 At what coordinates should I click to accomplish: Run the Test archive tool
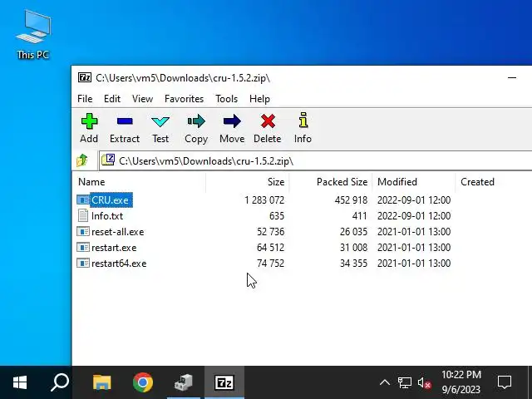160,129
